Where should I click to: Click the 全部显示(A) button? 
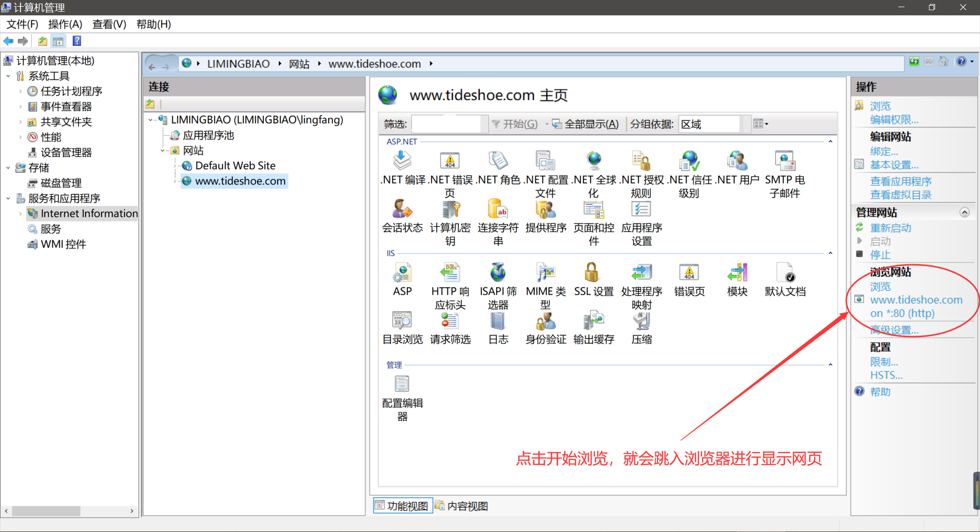click(x=585, y=124)
